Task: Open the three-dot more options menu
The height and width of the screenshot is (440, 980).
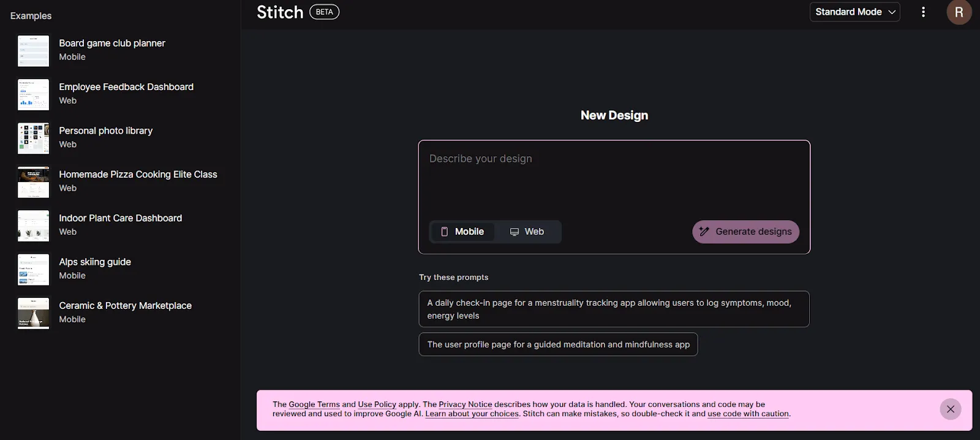Action: click(923, 12)
